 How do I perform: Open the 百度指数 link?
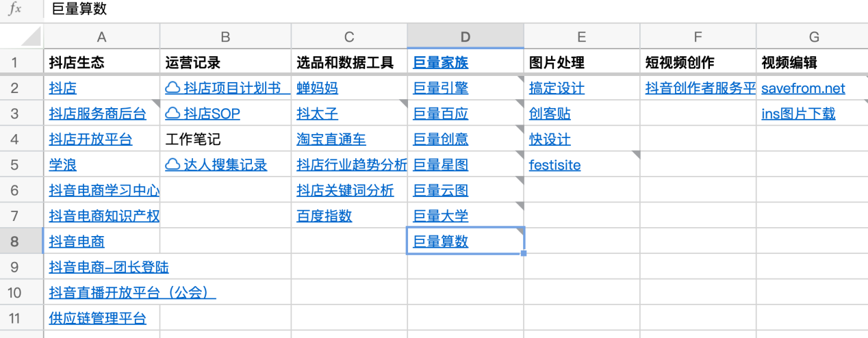point(324,216)
